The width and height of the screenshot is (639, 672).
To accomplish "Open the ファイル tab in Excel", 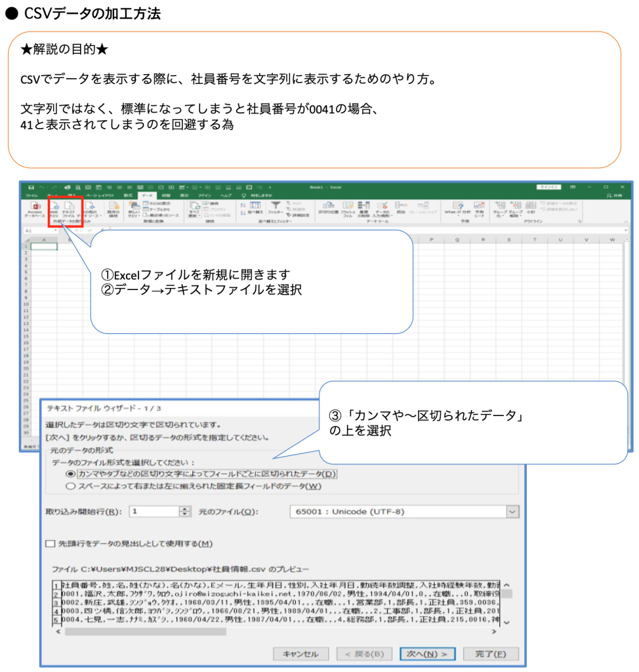I will [31, 196].
